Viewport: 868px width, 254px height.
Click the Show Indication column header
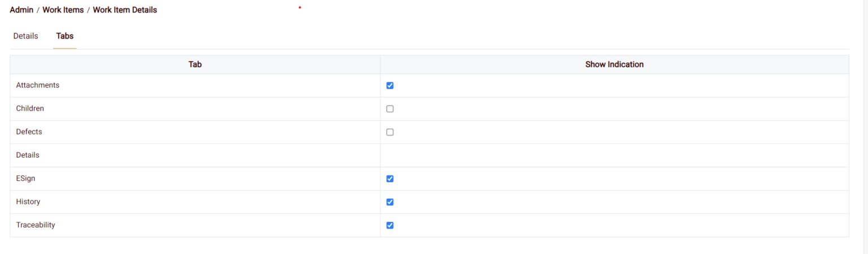pos(614,64)
